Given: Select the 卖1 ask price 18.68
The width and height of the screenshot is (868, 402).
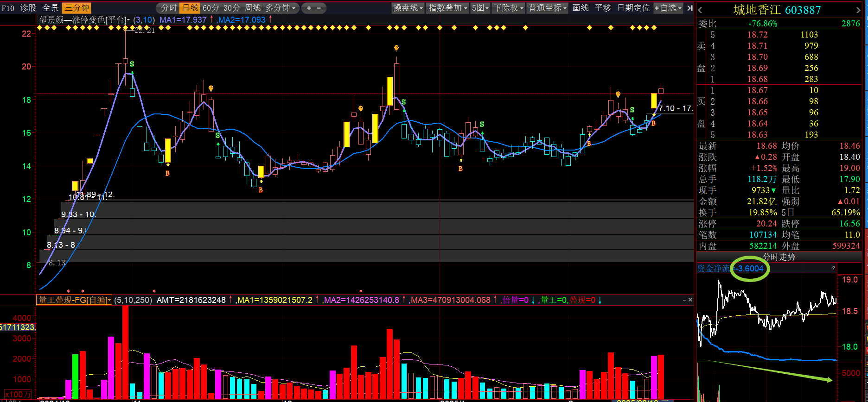Looking at the screenshot, I should coord(758,79).
